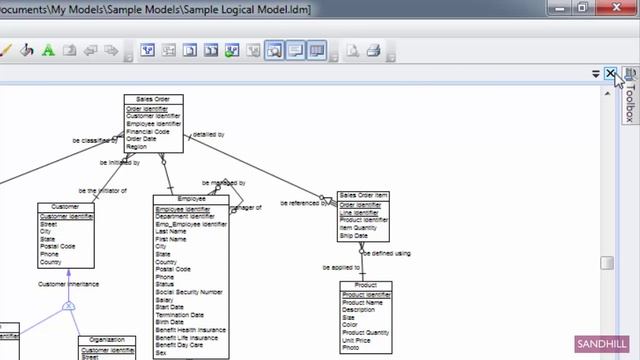Click the 'be the initiator of' label
This screenshot has height=360, width=640.
pyautogui.click(x=102, y=191)
